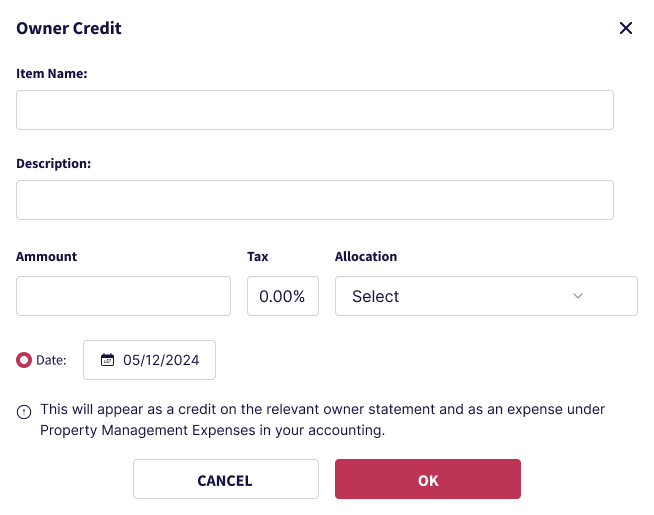This screenshot has height=515, width=654.
Task: Click the "Description:" label
Action: [x=54, y=163]
